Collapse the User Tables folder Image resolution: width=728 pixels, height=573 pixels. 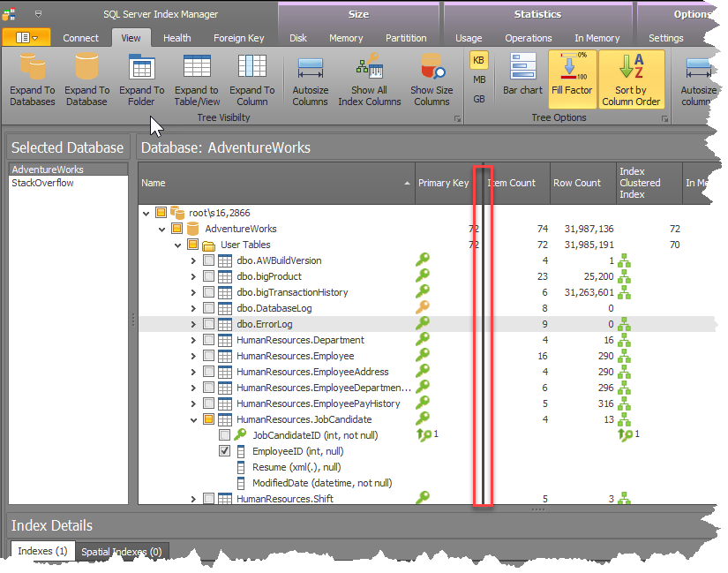tap(178, 245)
